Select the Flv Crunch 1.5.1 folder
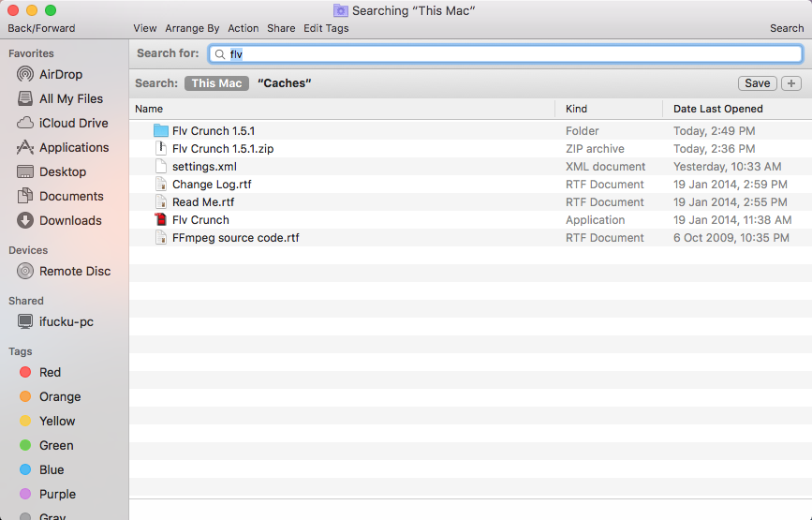This screenshot has width=812, height=520. point(213,131)
